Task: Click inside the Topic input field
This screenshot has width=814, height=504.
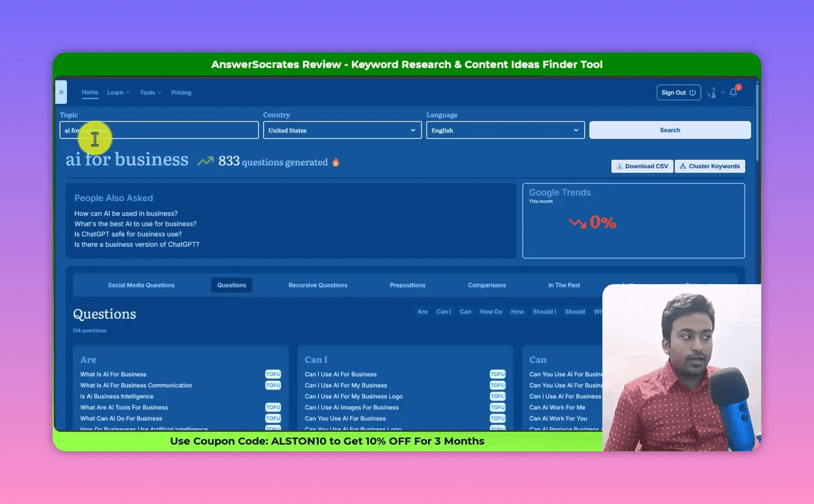Action: coord(158,130)
